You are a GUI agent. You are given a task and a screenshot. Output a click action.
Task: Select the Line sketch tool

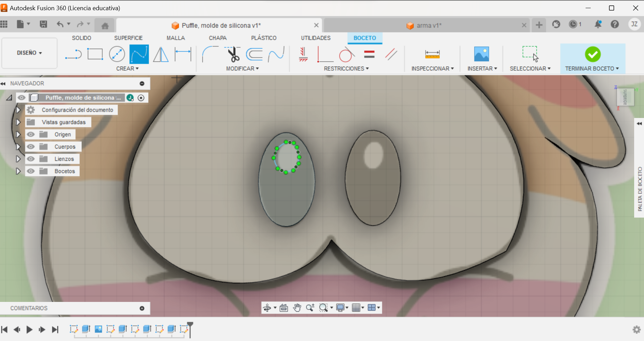point(74,54)
